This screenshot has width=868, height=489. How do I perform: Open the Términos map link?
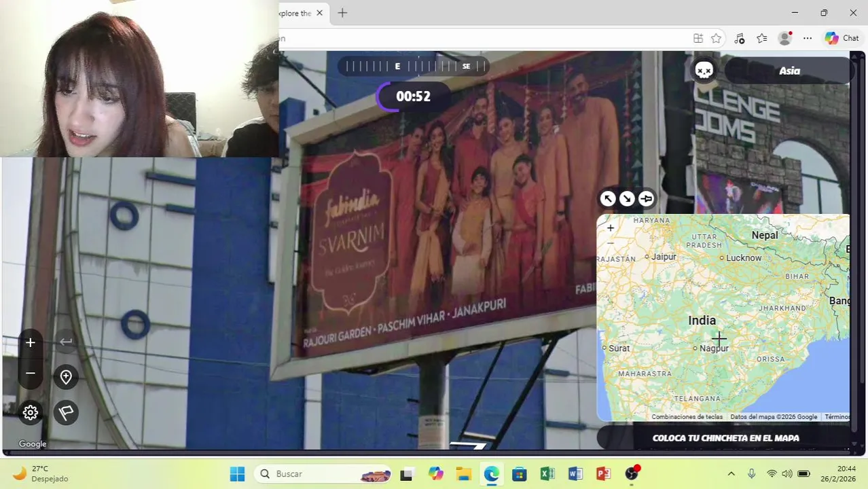837,417
